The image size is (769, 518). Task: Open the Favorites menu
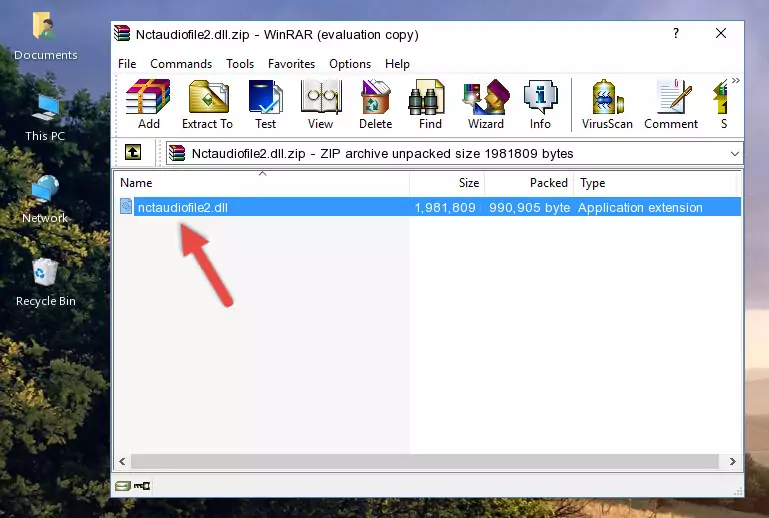tap(291, 64)
